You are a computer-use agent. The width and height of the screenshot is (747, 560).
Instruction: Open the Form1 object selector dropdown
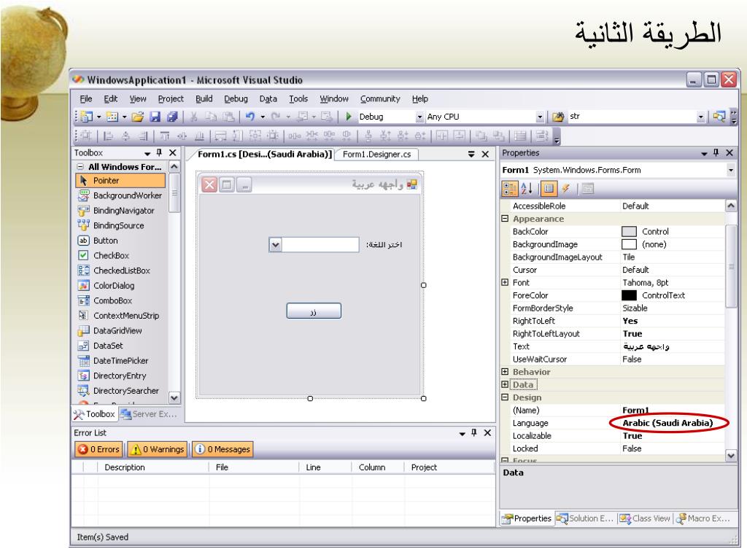point(731,170)
